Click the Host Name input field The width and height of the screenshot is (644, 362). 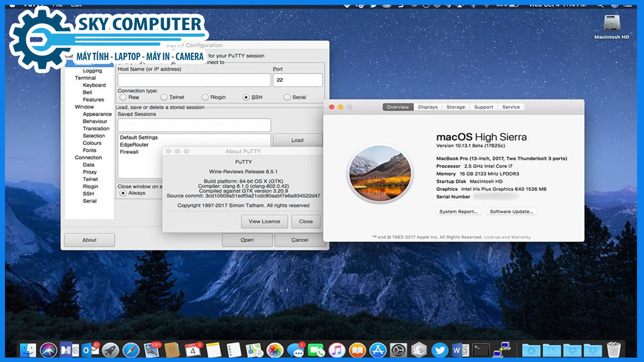(x=194, y=80)
